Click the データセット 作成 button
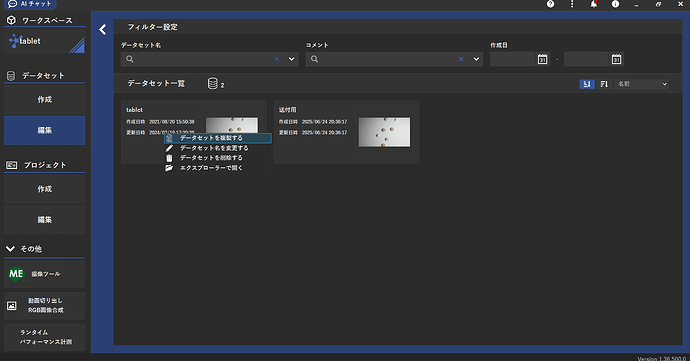Image resolution: width=690 pixels, height=361 pixels. coord(44,99)
